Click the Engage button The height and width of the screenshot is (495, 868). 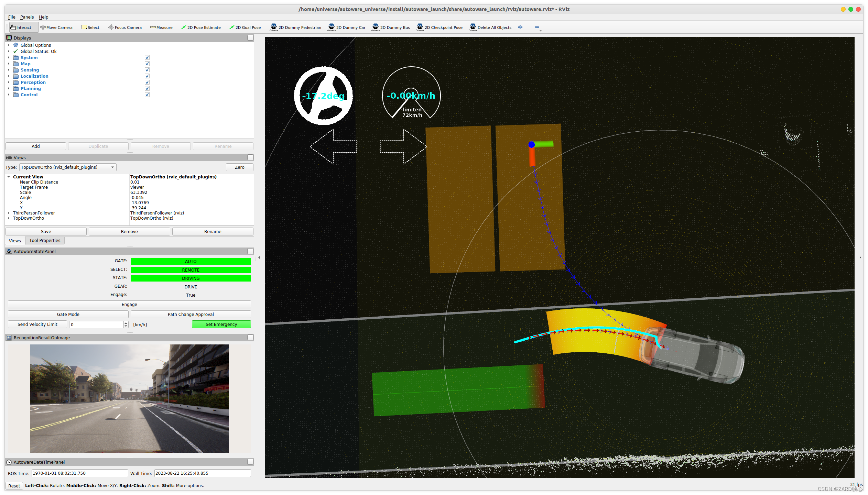129,304
